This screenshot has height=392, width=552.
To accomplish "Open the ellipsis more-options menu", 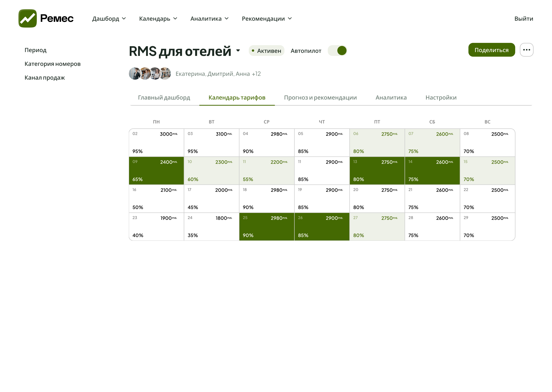I will [527, 50].
